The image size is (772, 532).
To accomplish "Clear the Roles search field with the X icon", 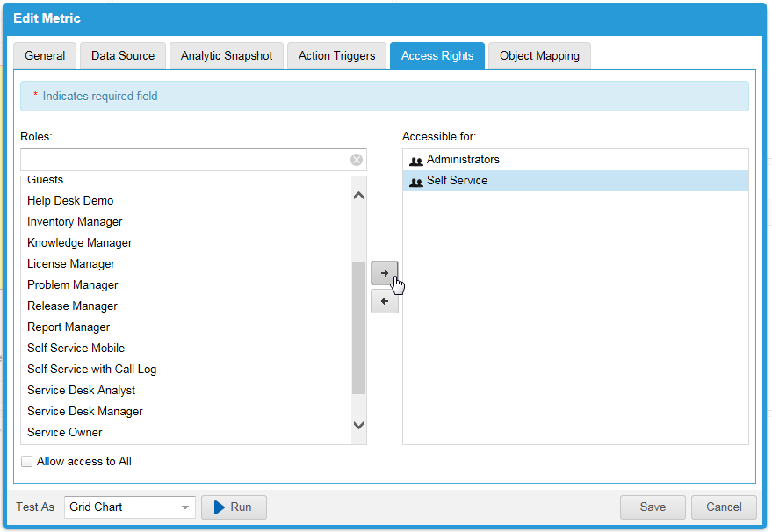I will [x=356, y=159].
